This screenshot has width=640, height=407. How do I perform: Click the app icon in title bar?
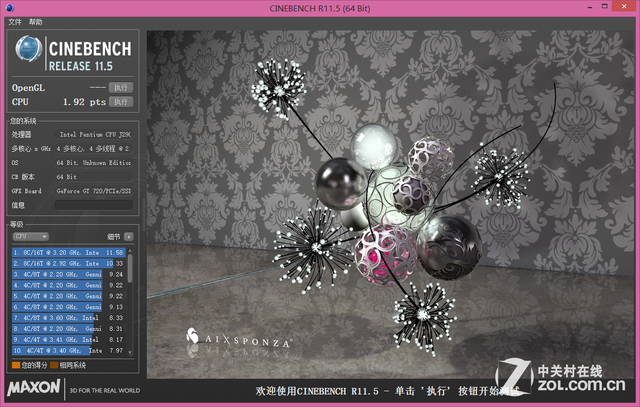10,8
